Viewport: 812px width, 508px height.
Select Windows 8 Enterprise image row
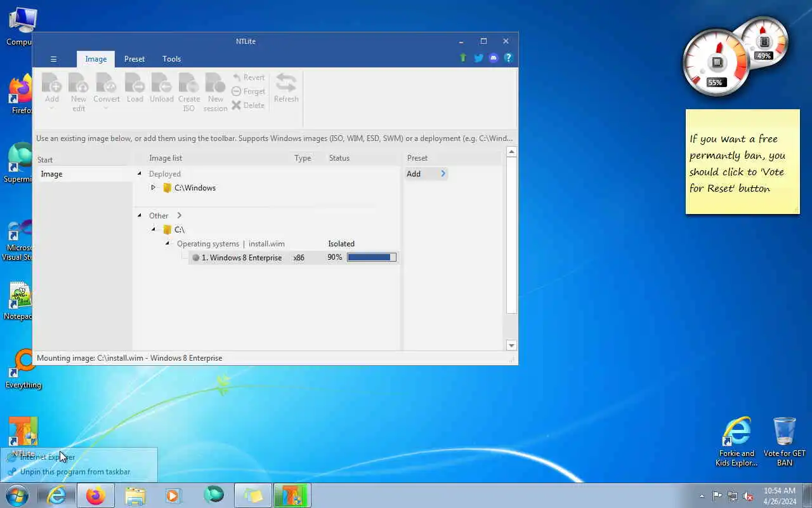(294, 258)
